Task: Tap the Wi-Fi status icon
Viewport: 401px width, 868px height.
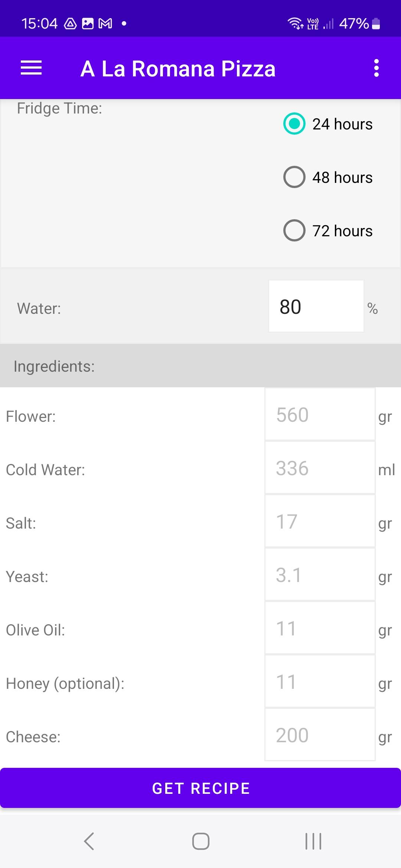Action: 295,23
